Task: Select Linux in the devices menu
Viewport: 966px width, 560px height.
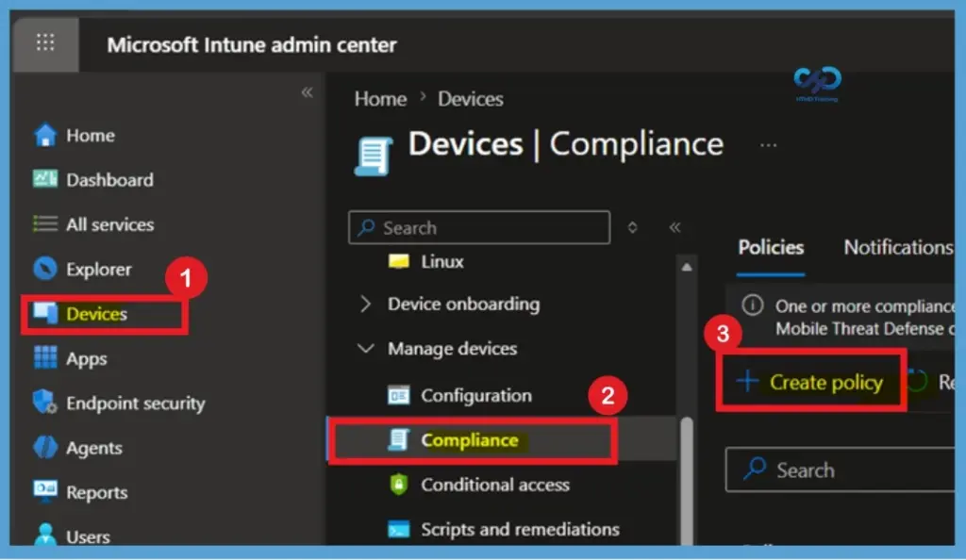Action: [442, 261]
